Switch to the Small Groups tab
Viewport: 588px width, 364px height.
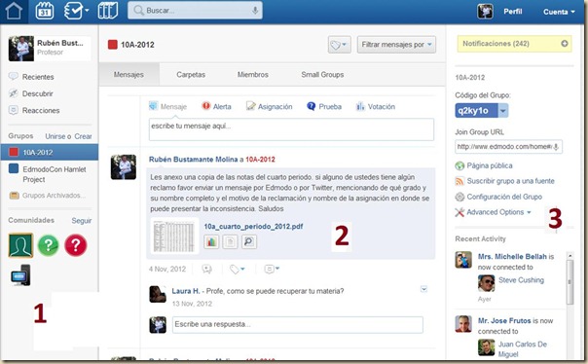[322, 75]
